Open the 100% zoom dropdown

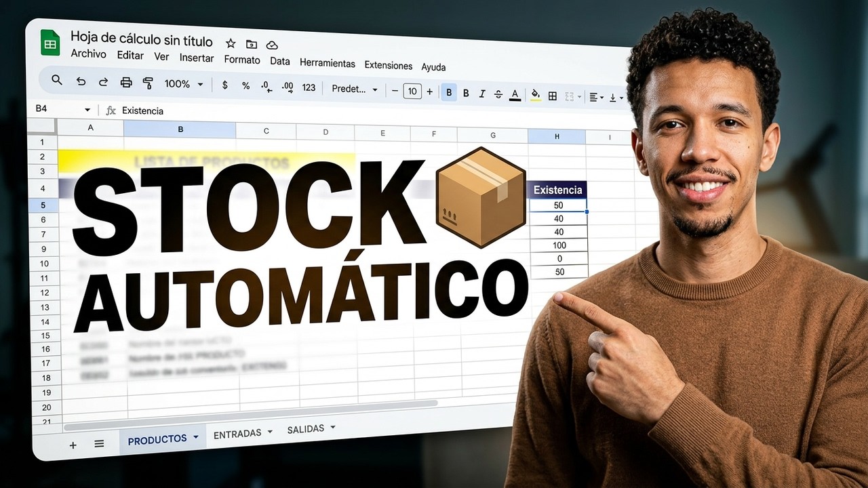184,84
